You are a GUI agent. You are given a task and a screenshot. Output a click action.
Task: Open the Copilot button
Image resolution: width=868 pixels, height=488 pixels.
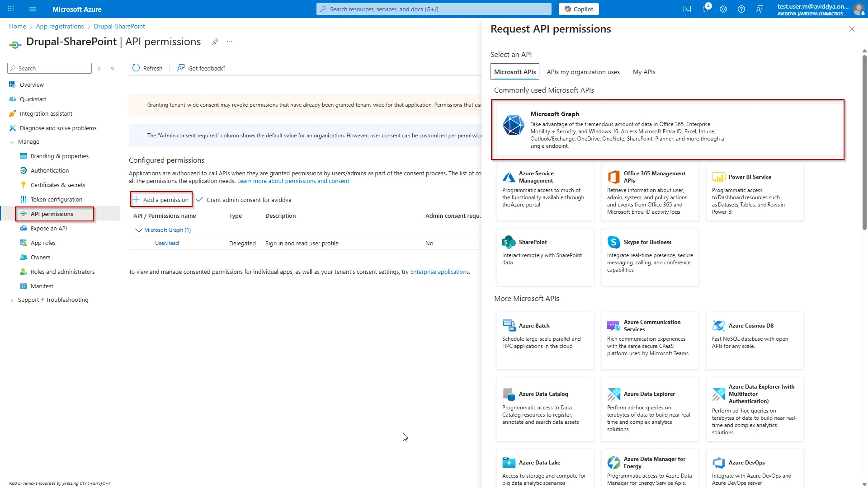579,9
